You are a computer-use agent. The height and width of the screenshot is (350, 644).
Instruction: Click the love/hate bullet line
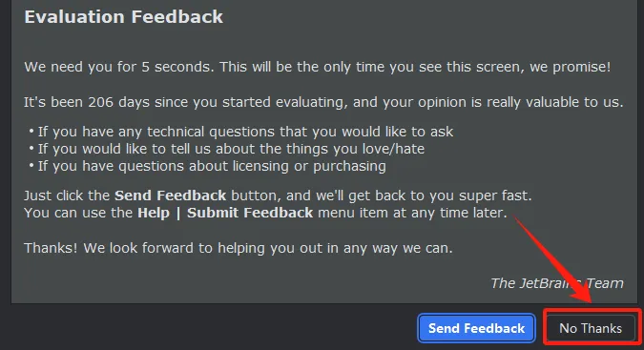coord(231,149)
